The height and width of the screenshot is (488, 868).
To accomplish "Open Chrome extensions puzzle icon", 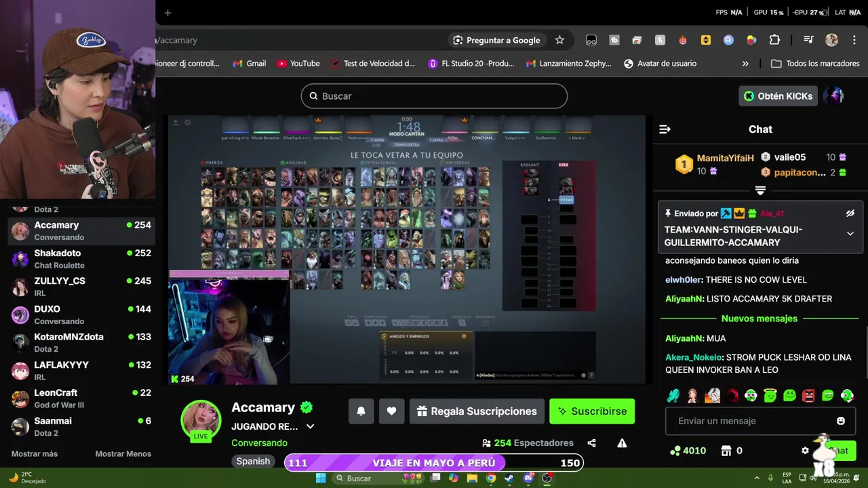I will click(x=774, y=40).
